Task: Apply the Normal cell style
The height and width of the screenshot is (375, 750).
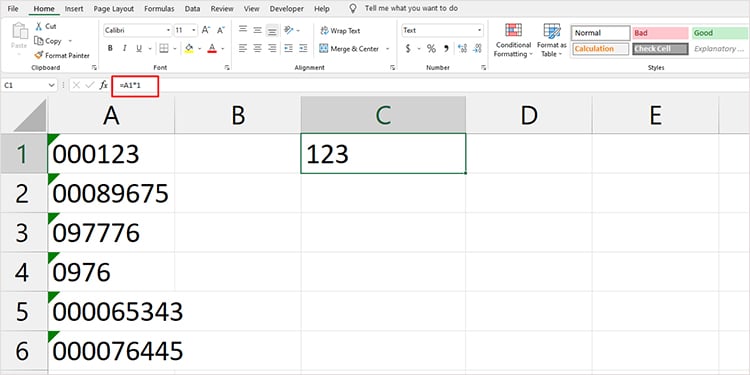Action: point(600,33)
